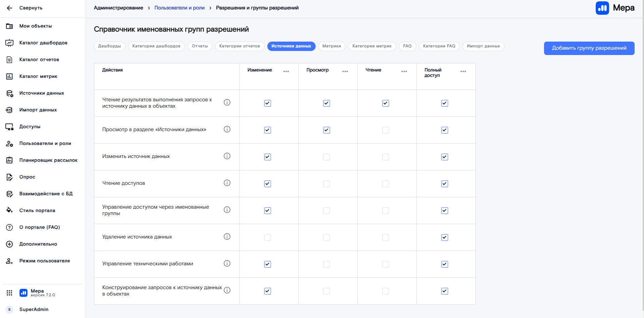
Task: Select the Категории дашбордов tab
Action: coord(156,46)
